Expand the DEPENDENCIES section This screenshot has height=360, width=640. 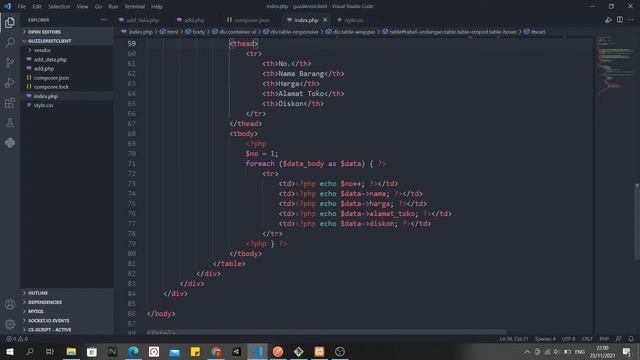coord(45,302)
